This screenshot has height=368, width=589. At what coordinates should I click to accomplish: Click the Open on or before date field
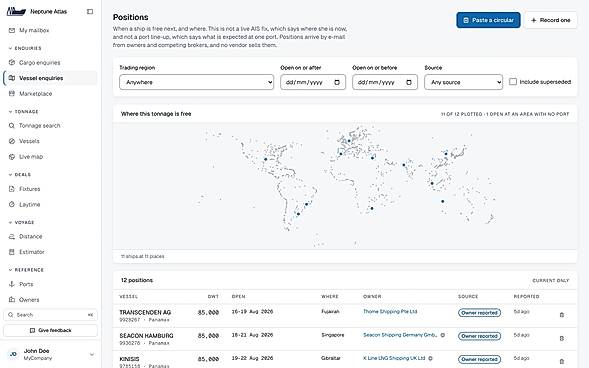point(385,82)
